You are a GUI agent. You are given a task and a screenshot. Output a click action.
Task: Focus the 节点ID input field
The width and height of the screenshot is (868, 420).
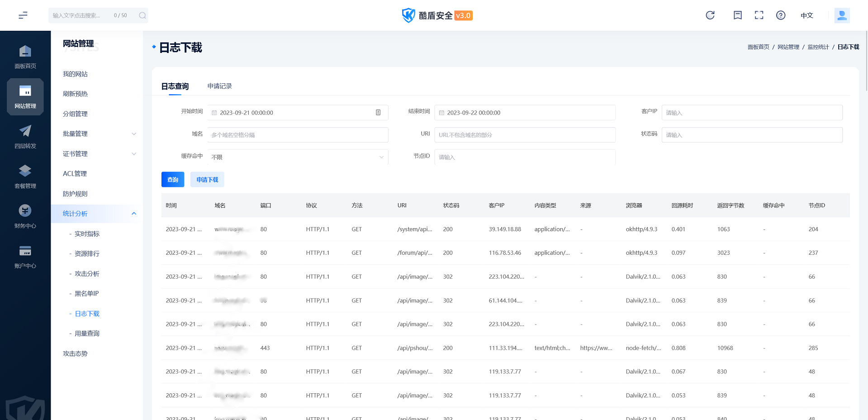click(525, 157)
